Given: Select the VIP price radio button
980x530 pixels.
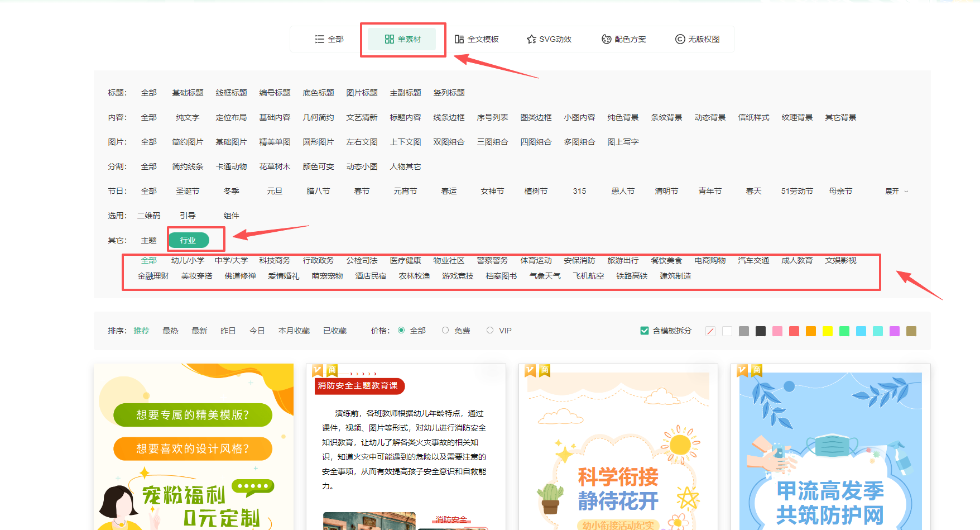Looking at the screenshot, I should pyautogui.click(x=490, y=330).
